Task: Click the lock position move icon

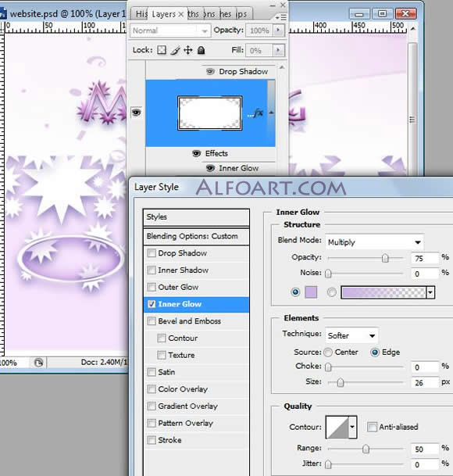Action: 188,50
